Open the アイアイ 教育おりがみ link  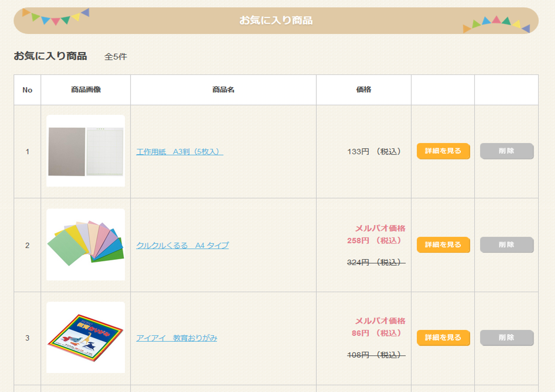coord(176,338)
